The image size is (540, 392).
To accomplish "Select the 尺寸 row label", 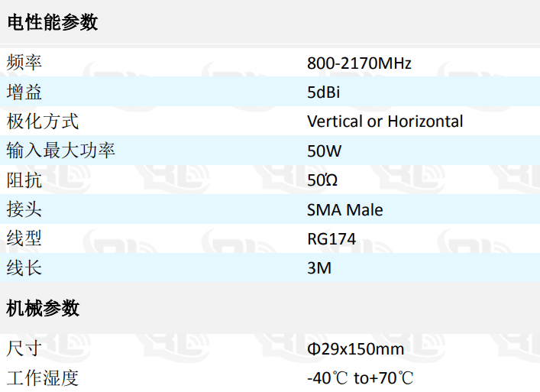I will pos(24,348).
